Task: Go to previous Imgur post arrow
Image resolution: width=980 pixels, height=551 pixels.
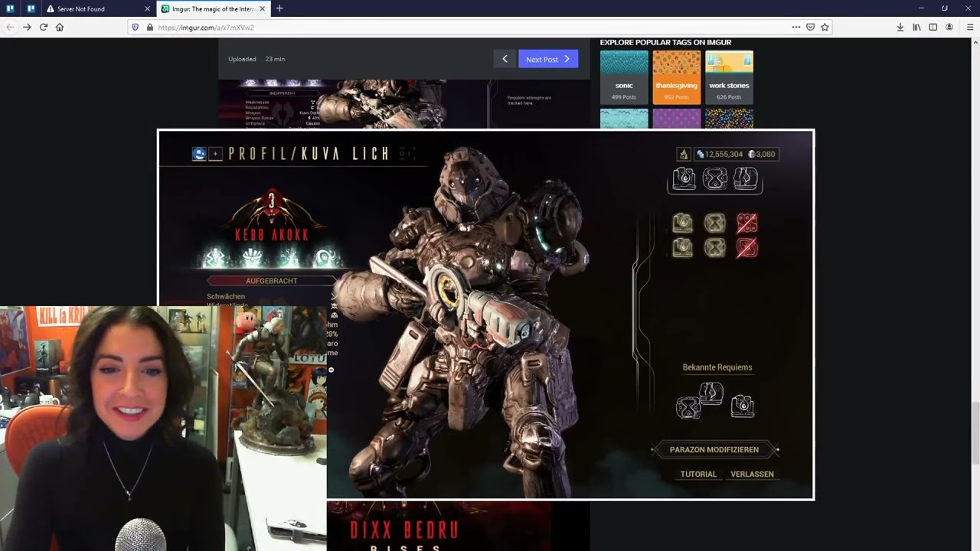Action: click(505, 59)
